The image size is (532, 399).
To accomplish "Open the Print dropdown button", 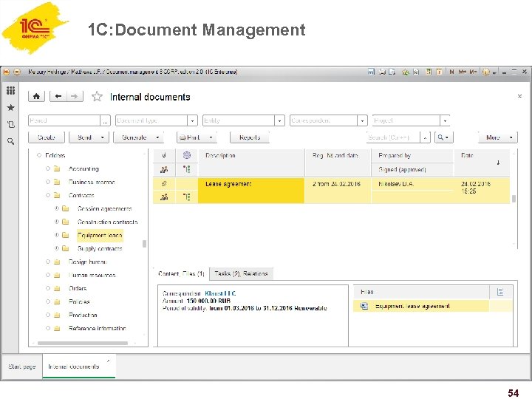I will pos(197,137).
